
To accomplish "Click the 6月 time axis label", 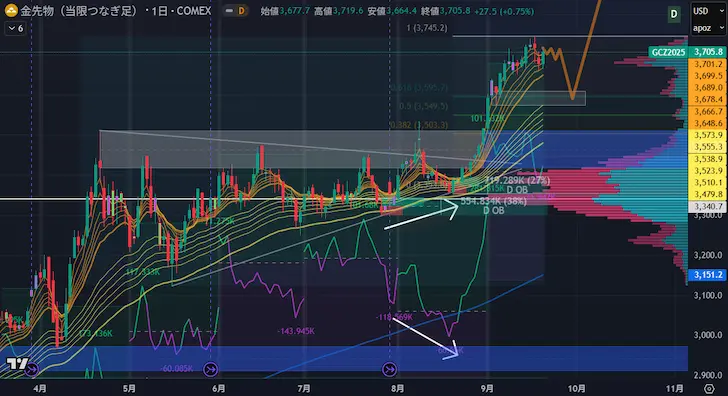I will point(218,389).
